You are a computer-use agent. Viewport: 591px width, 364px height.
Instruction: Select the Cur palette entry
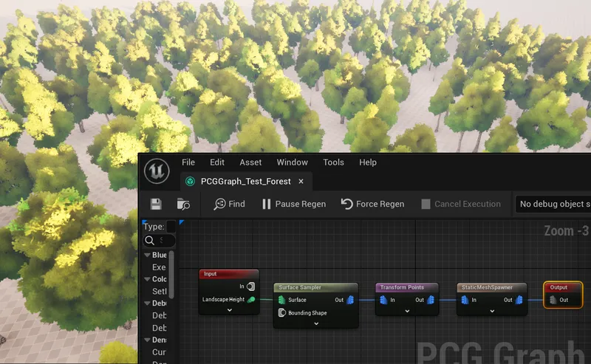159,352
